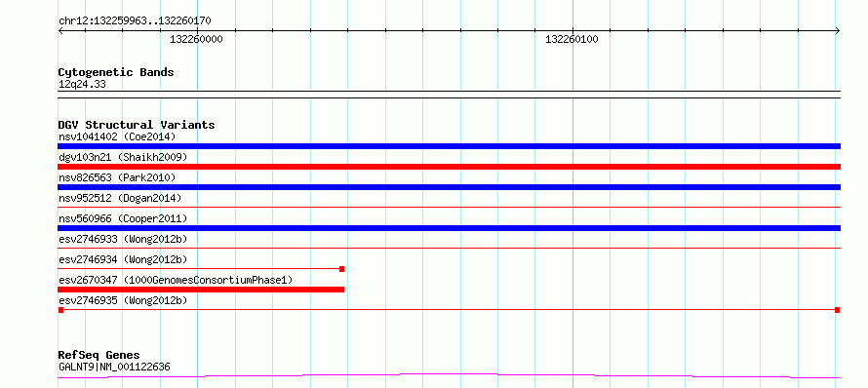Click the esv2746935 (Wong2012b) label

123,300
